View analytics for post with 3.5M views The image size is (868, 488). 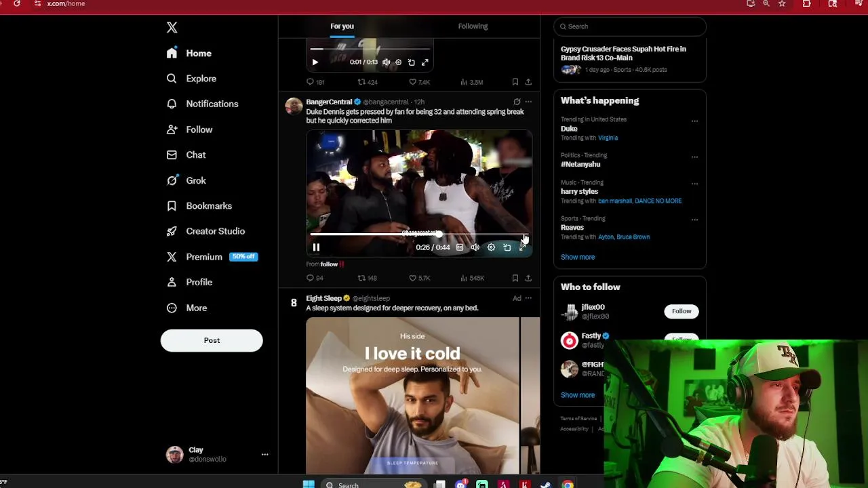(471, 82)
